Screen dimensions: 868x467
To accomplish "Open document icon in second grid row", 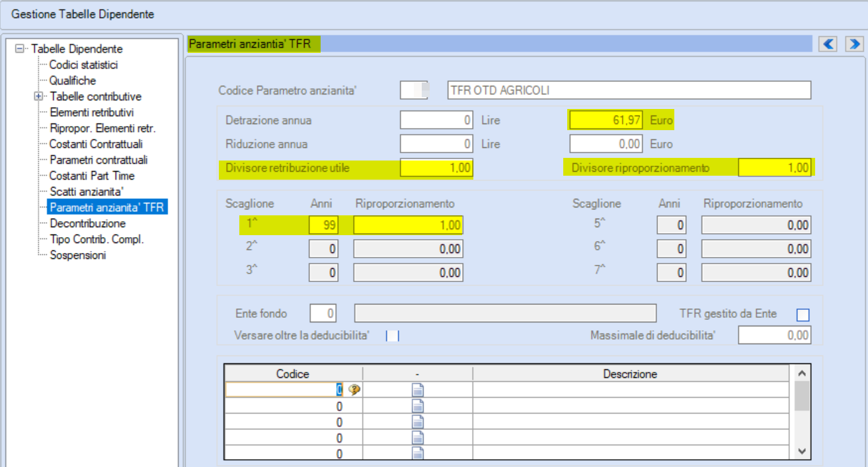I will (417, 406).
